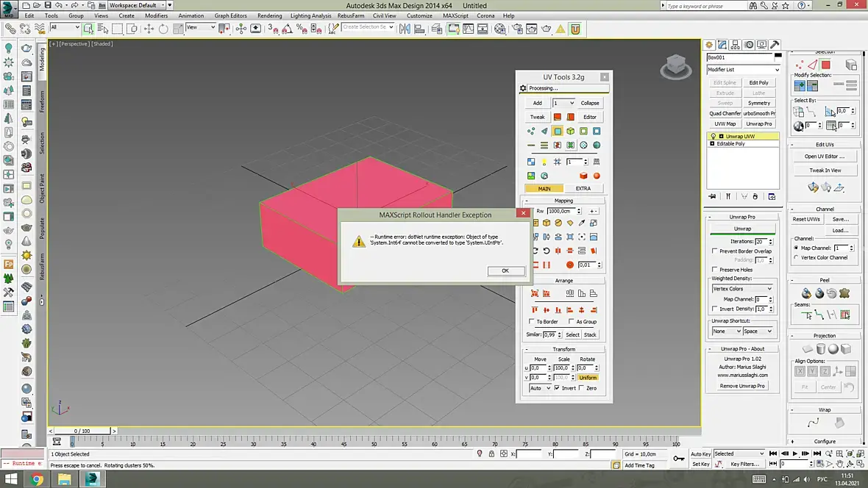This screenshot has width=868, height=488.
Task: Click the spherical projection icon
Action: click(x=833, y=349)
